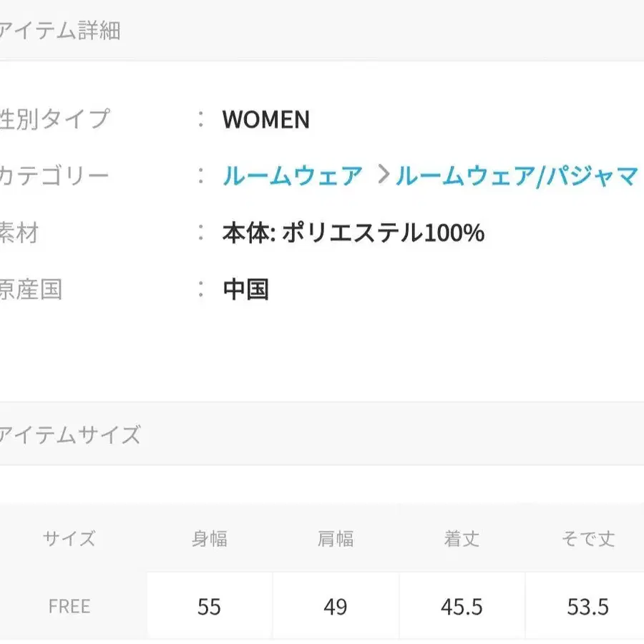Click the 着丈 column header

point(463,539)
